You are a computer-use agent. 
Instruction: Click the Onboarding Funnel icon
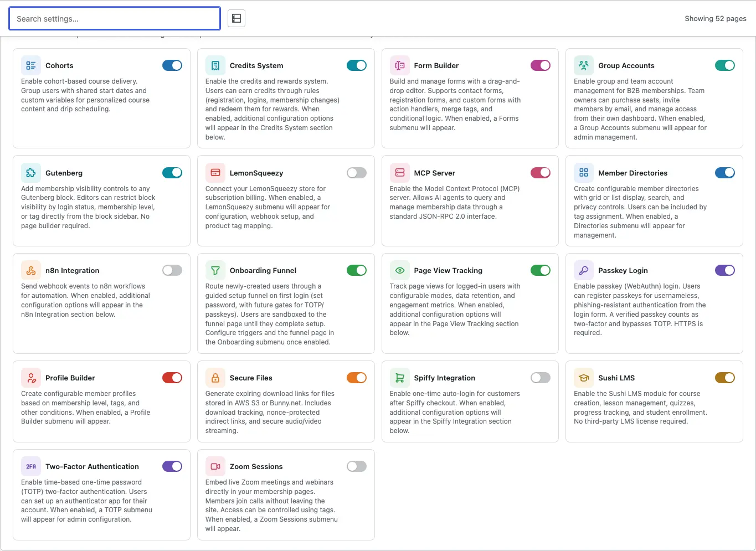coord(215,270)
